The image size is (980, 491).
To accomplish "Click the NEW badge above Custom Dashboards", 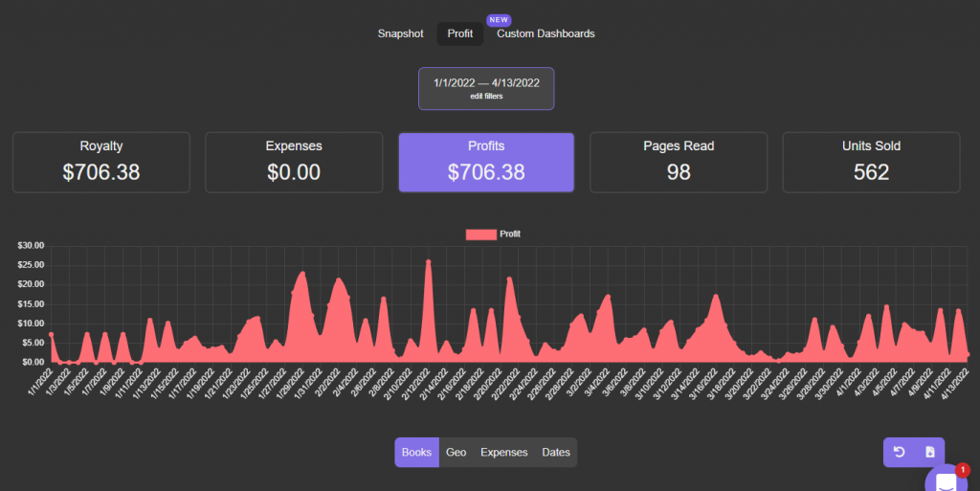I will tap(499, 19).
